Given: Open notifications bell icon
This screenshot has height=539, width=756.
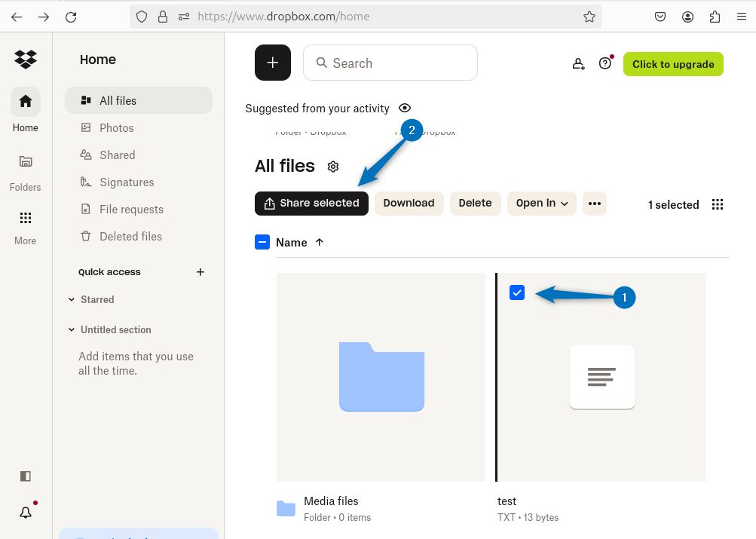Looking at the screenshot, I should click(26, 513).
